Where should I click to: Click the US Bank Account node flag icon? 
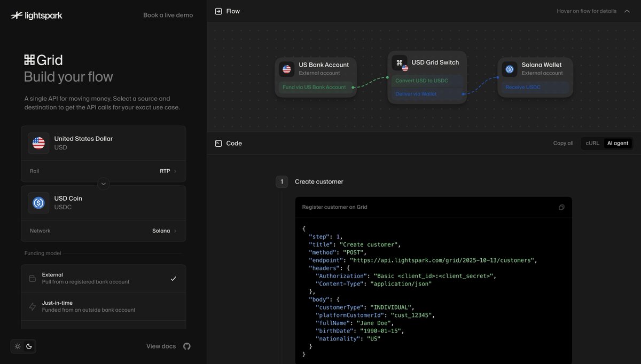287,69
